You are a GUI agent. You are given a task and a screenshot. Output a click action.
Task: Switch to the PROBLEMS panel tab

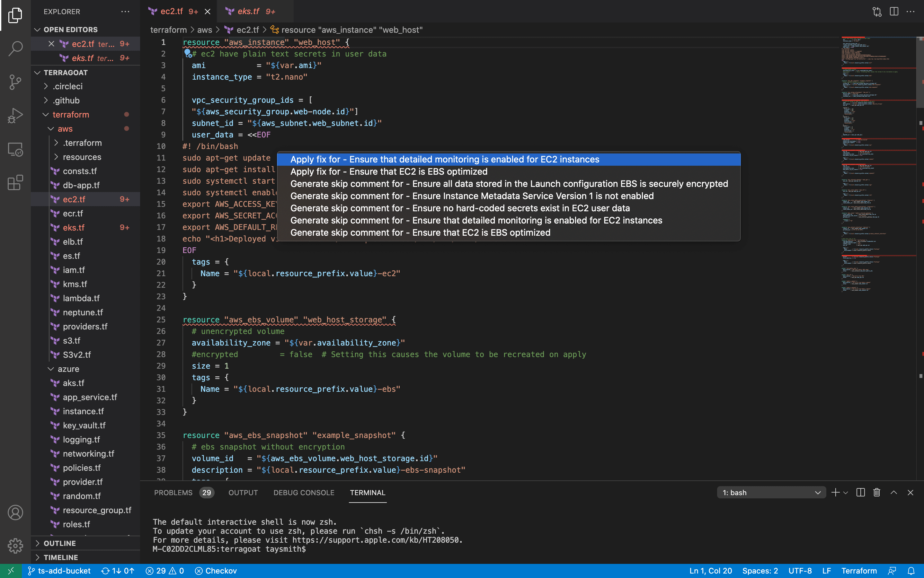click(x=173, y=492)
